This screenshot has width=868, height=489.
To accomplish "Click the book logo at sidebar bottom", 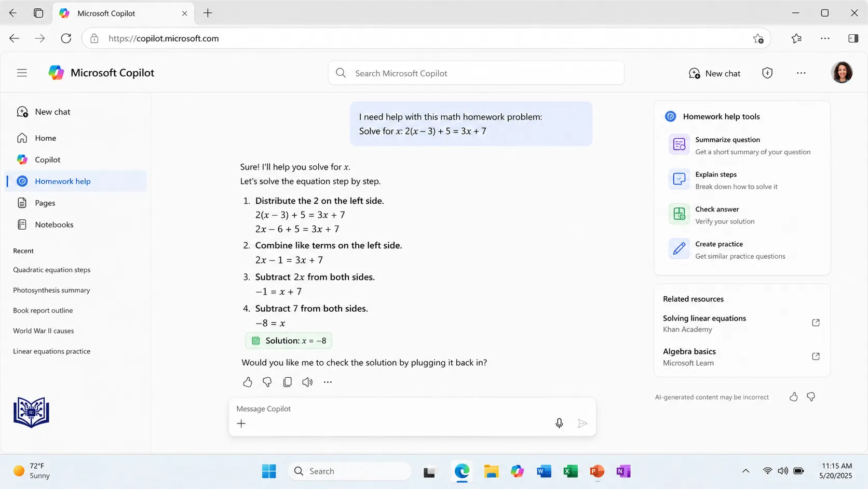I will [31, 412].
